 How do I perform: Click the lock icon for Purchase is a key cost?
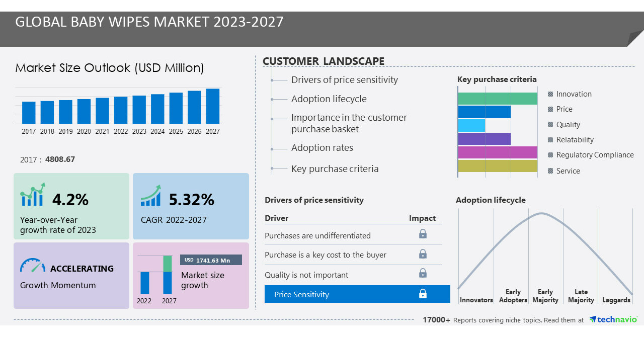[x=423, y=254]
